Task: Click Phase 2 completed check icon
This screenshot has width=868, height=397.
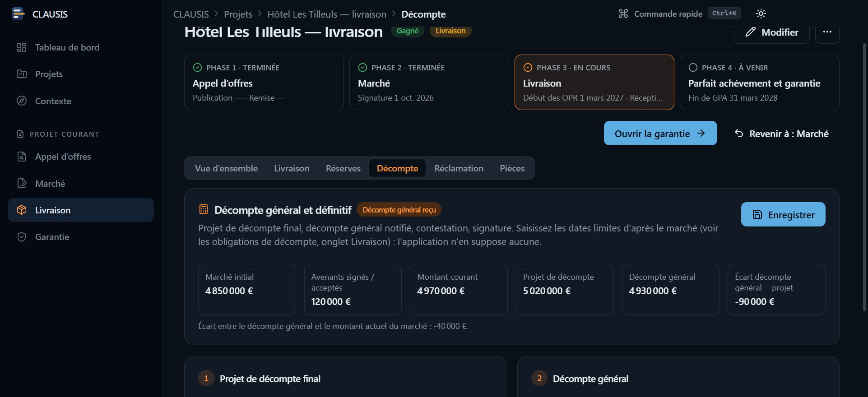Action: 362,68
